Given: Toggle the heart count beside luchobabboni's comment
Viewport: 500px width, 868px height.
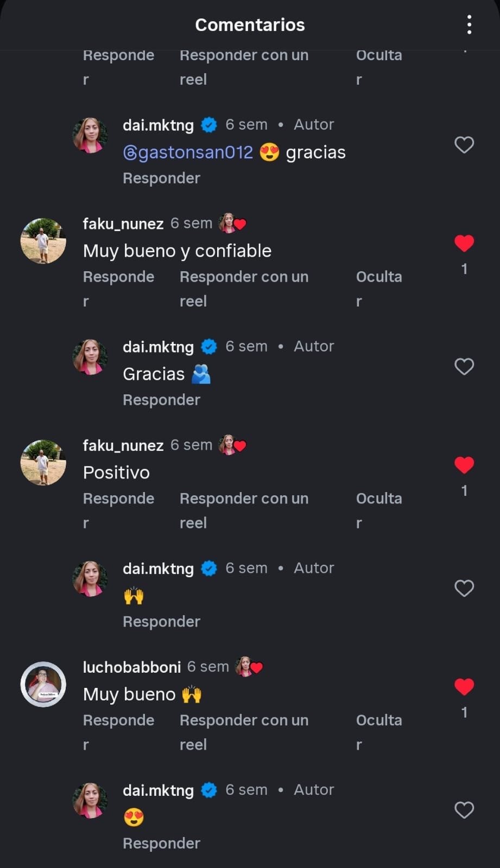Looking at the screenshot, I should click(x=464, y=712).
